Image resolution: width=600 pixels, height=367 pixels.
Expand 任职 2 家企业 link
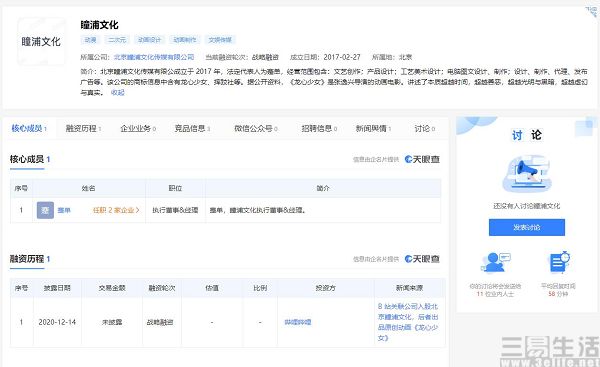point(116,210)
